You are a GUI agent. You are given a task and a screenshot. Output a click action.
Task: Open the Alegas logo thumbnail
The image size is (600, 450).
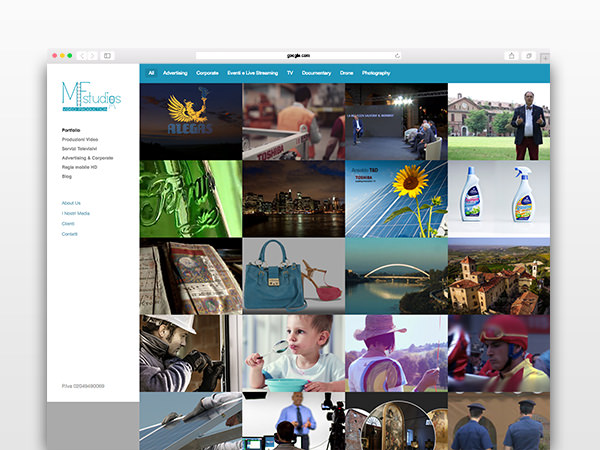pyautogui.click(x=191, y=122)
